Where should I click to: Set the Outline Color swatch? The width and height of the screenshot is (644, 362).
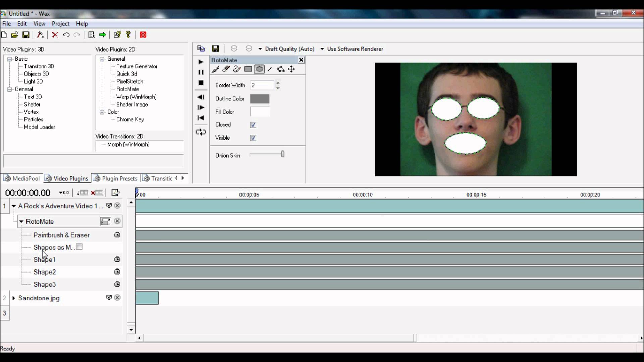[260, 99]
